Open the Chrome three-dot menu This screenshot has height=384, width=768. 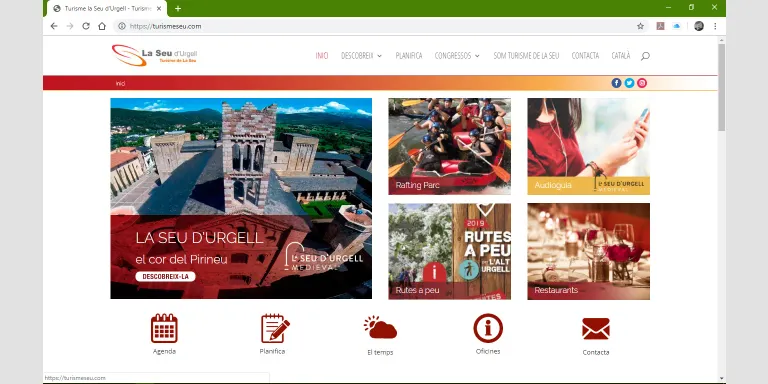(x=715, y=26)
